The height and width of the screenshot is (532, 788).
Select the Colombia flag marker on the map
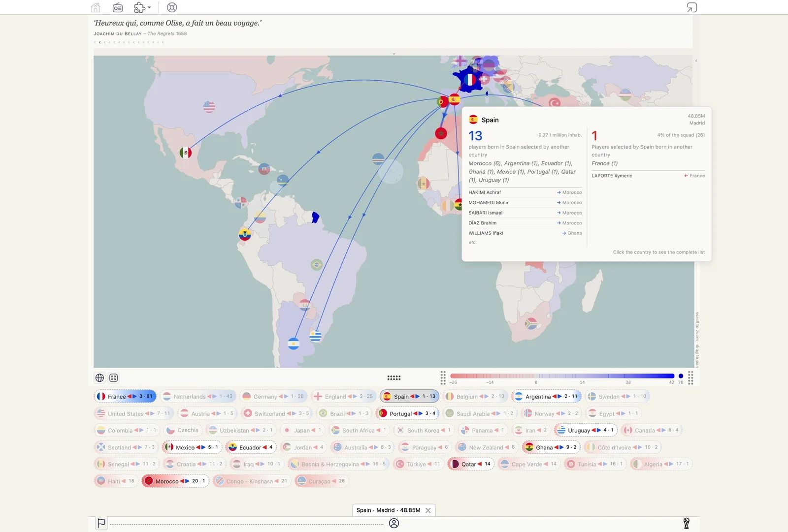(x=260, y=217)
